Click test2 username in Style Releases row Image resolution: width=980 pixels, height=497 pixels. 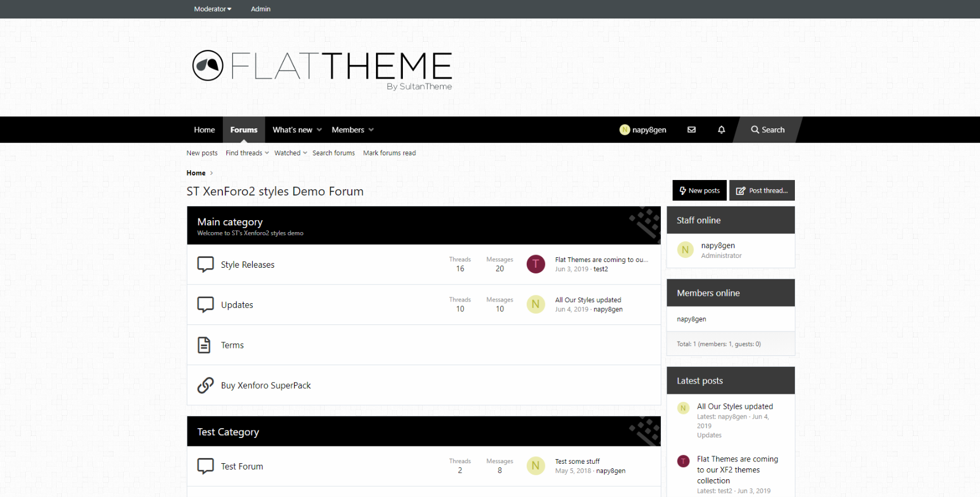click(601, 269)
